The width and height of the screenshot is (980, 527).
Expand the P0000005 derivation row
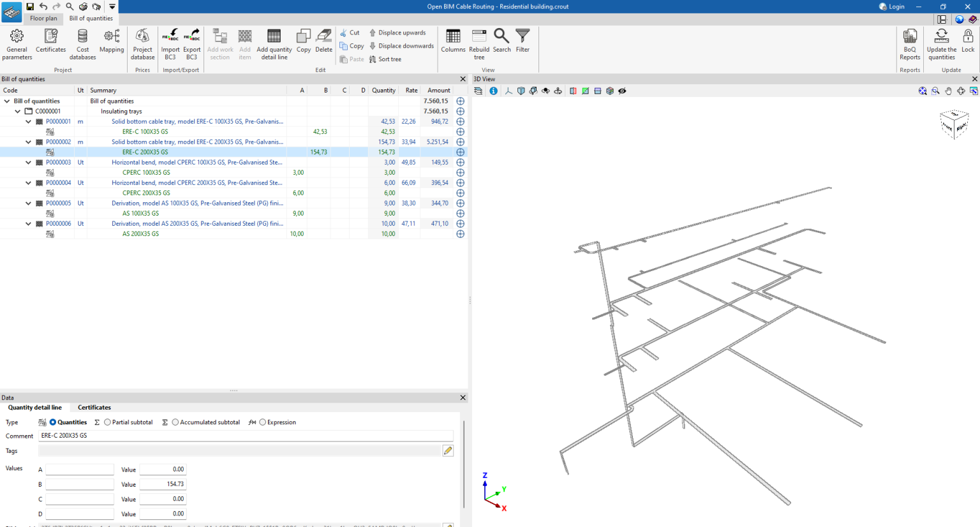27,203
